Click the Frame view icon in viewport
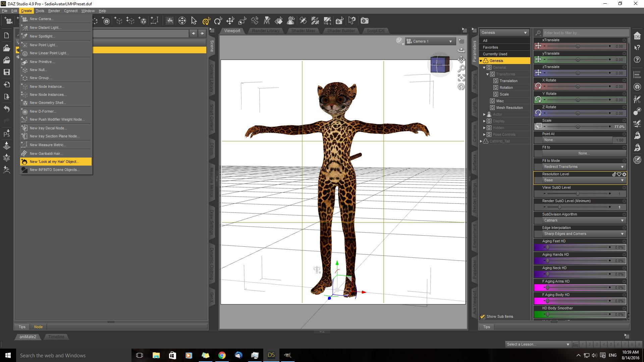Image resolution: width=644 pixels, height=362 pixels. tap(462, 78)
